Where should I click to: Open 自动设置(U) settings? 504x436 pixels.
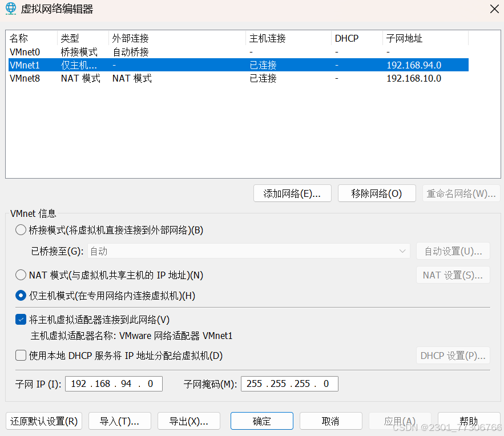[453, 251]
